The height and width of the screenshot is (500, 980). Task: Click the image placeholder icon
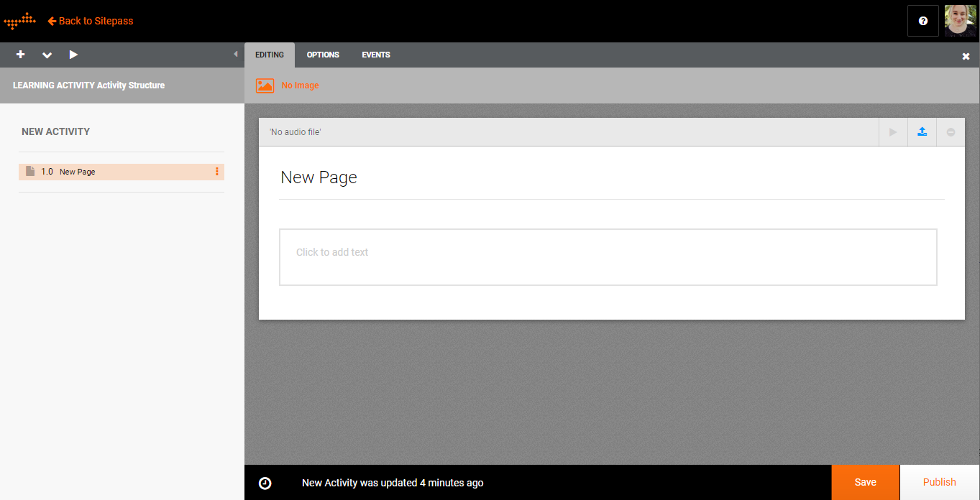pyautogui.click(x=265, y=85)
